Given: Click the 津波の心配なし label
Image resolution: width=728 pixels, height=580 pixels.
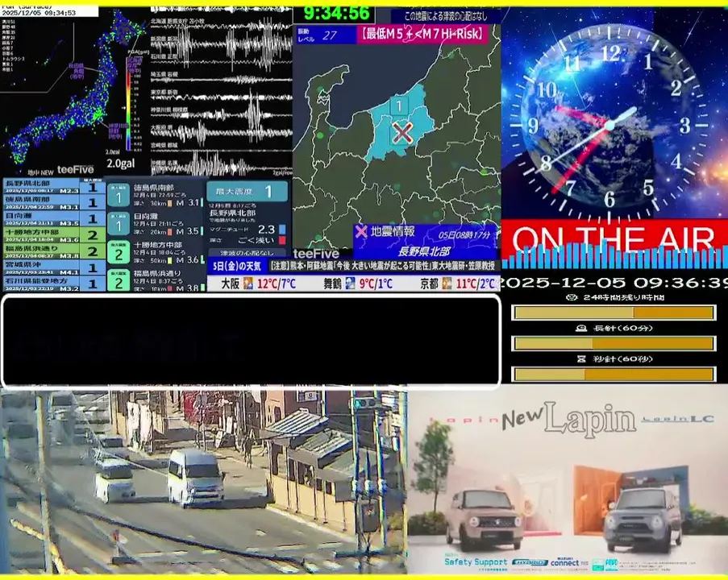Looking at the screenshot, I should coord(247,253).
